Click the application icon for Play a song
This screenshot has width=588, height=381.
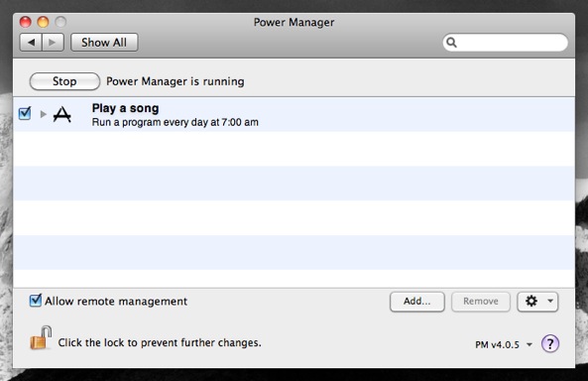point(62,114)
